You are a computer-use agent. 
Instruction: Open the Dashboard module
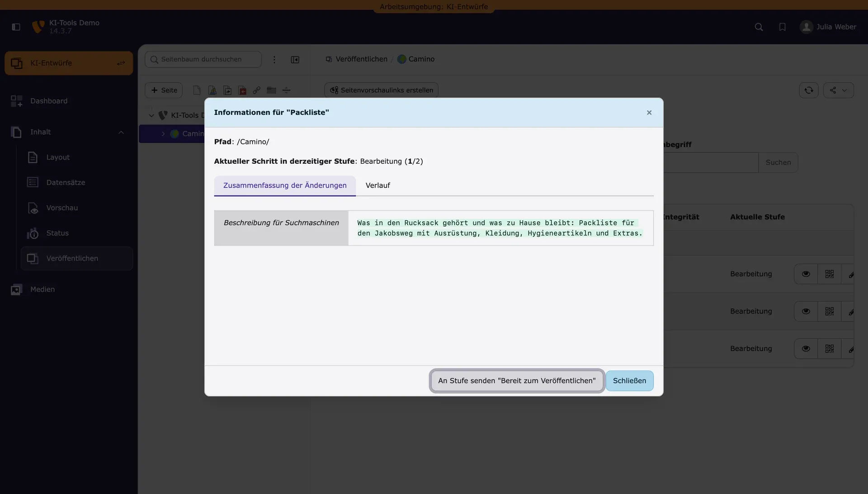[x=69, y=101]
